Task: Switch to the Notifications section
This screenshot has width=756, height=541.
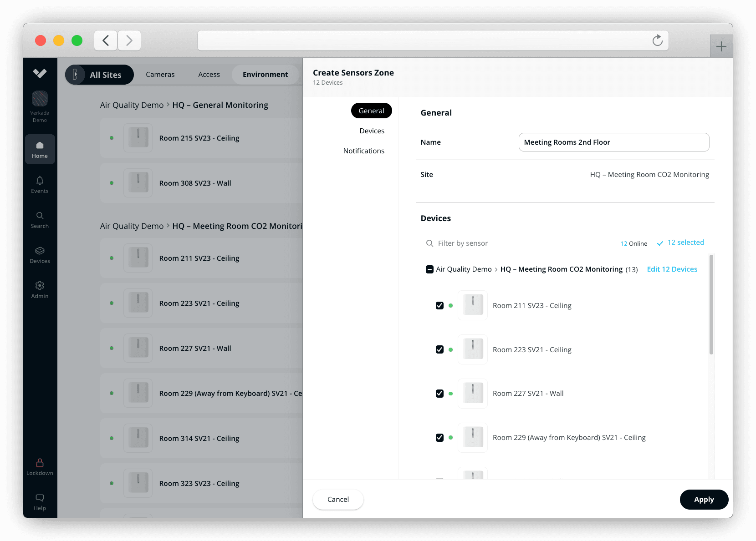Action: pyautogui.click(x=363, y=151)
